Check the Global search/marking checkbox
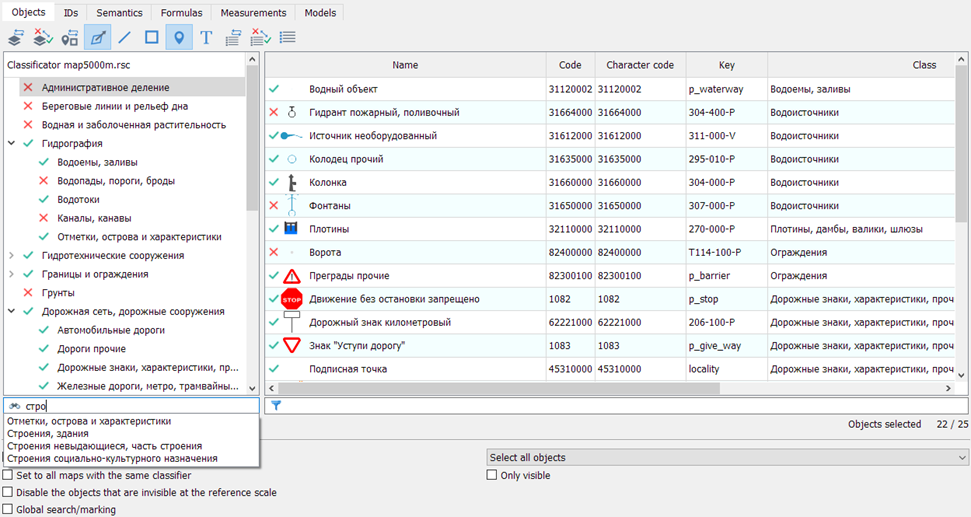 pyautogui.click(x=9, y=509)
